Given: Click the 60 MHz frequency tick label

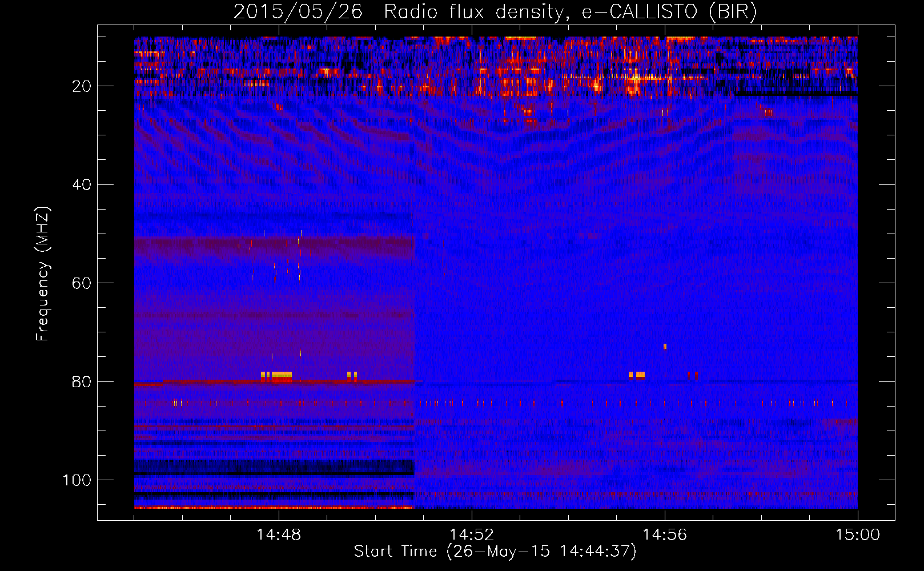Looking at the screenshot, I should [x=82, y=283].
